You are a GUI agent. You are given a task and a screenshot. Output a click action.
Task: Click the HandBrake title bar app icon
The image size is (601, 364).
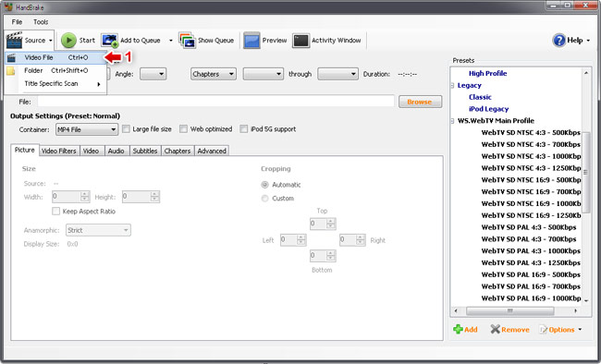tap(8, 6)
